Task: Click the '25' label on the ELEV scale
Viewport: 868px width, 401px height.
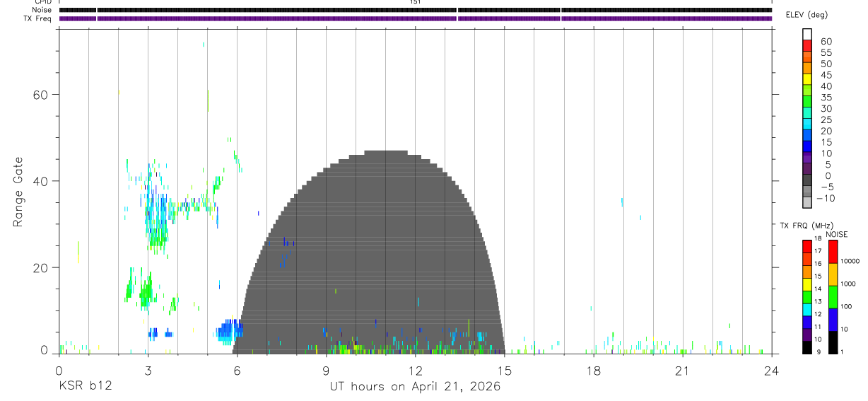Action: point(826,120)
